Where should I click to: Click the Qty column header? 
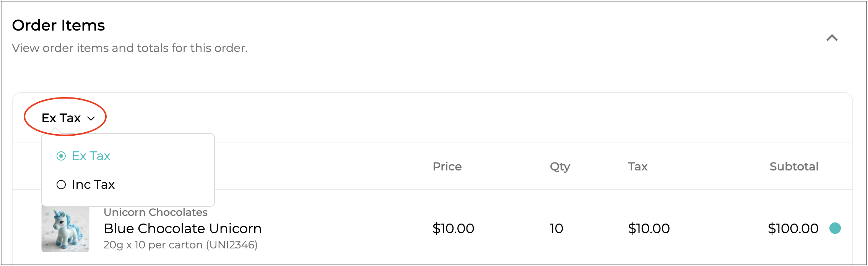[x=560, y=167]
